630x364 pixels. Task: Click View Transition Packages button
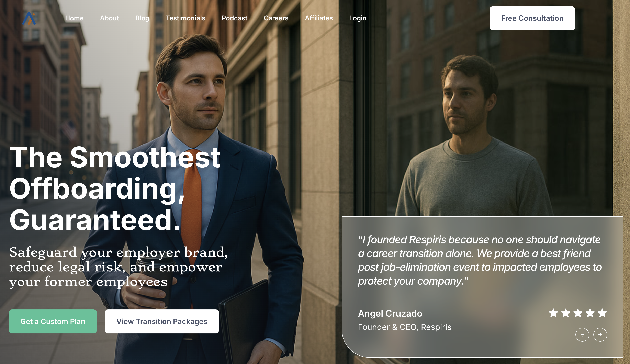point(162,321)
